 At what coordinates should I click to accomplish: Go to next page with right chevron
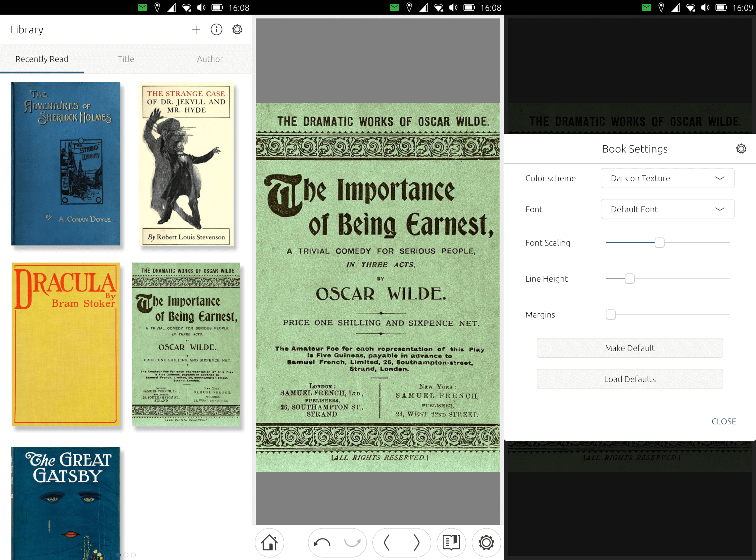tap(416, 542)
